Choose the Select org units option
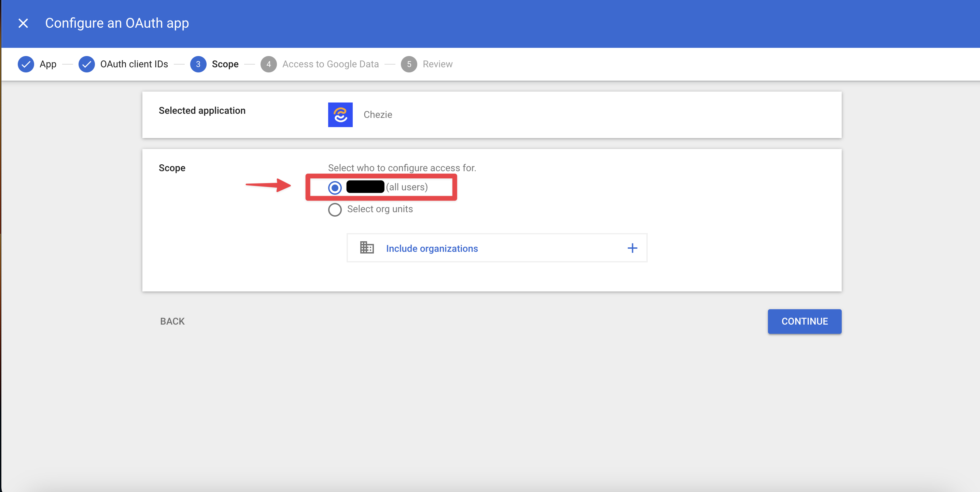 (335, 209)
